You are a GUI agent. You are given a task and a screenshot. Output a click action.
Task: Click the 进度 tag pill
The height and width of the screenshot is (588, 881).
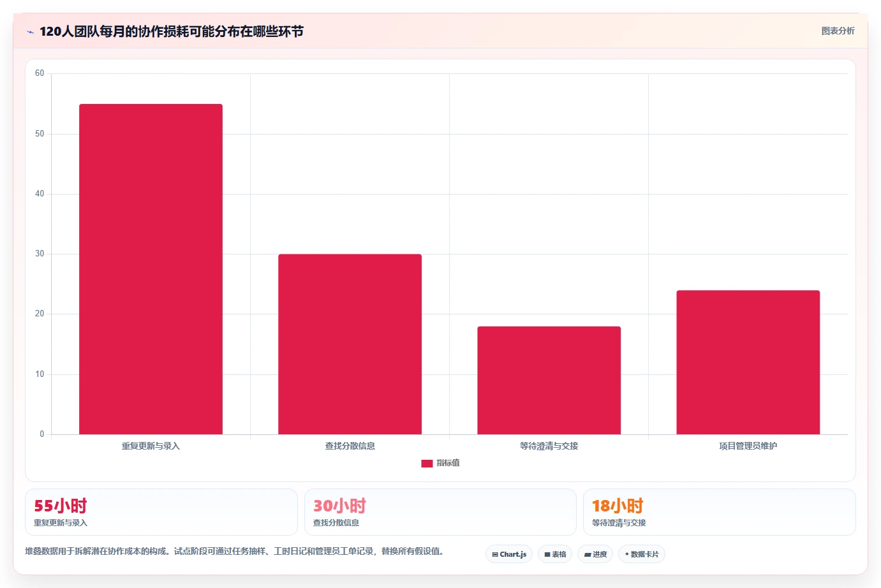click(595, 554)
